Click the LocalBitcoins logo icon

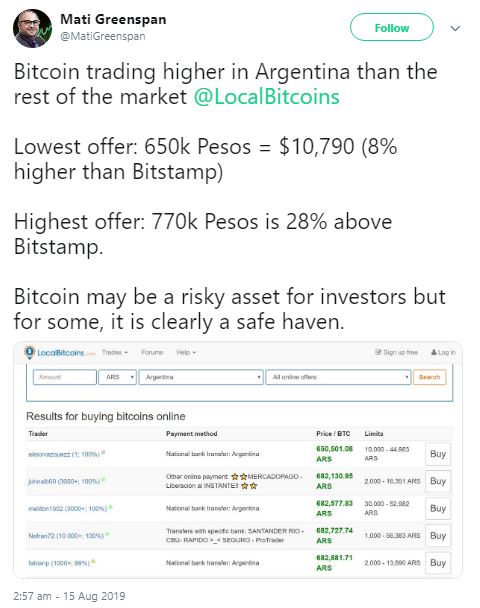[29, 352]
